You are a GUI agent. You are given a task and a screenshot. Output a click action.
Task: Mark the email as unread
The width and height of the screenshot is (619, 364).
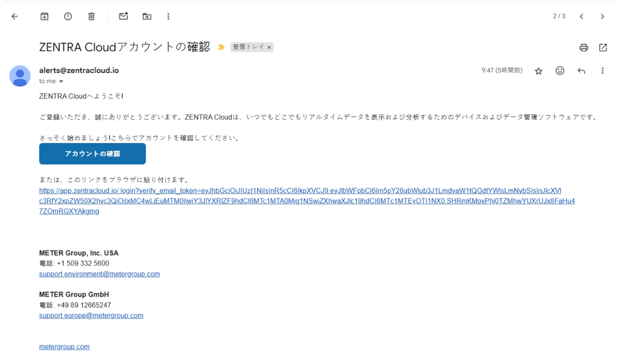(123, 16)
